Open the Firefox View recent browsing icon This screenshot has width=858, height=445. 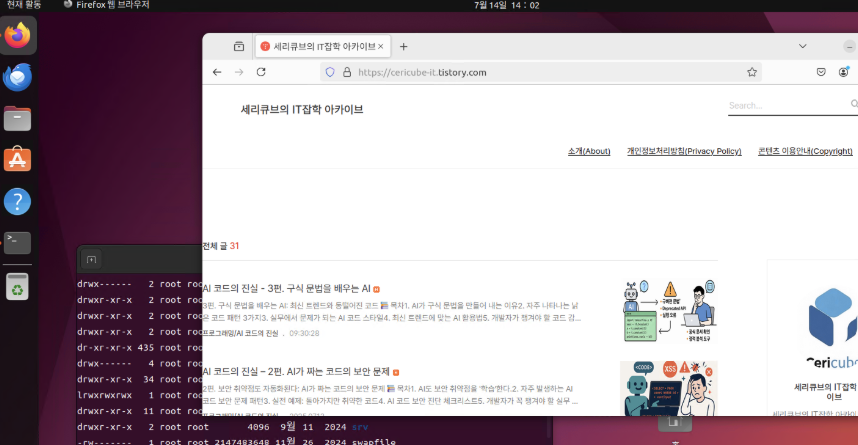coord(239,47)
